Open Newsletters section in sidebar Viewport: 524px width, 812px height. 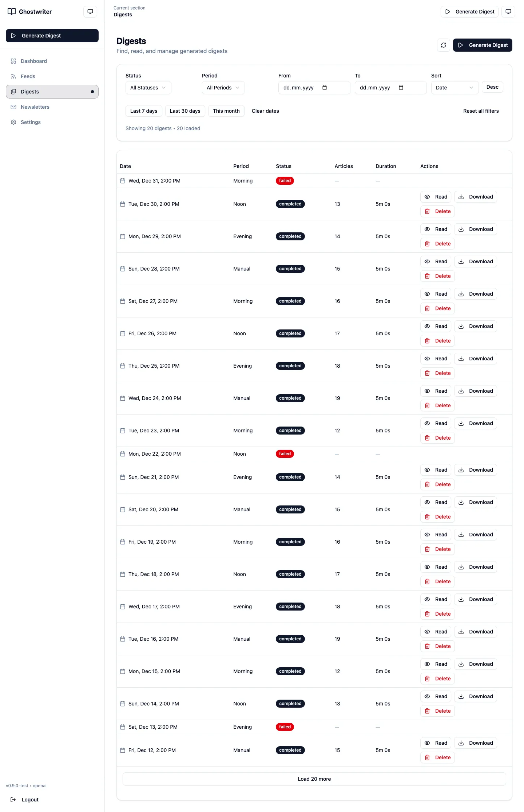(35, 107)
